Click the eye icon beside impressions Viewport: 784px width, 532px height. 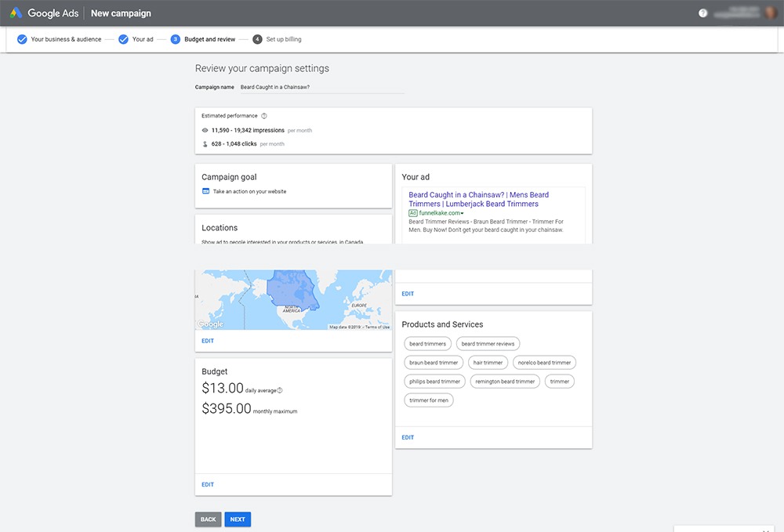[205, 130]
